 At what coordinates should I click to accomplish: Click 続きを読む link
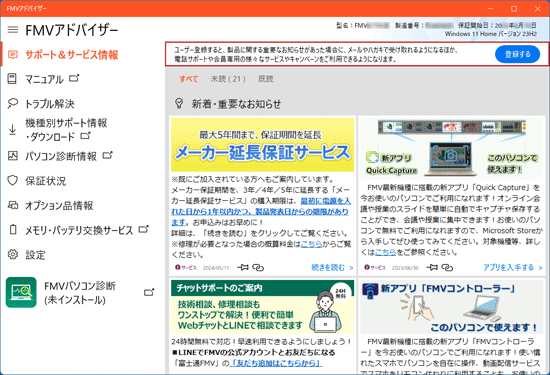tap(332, 268)
